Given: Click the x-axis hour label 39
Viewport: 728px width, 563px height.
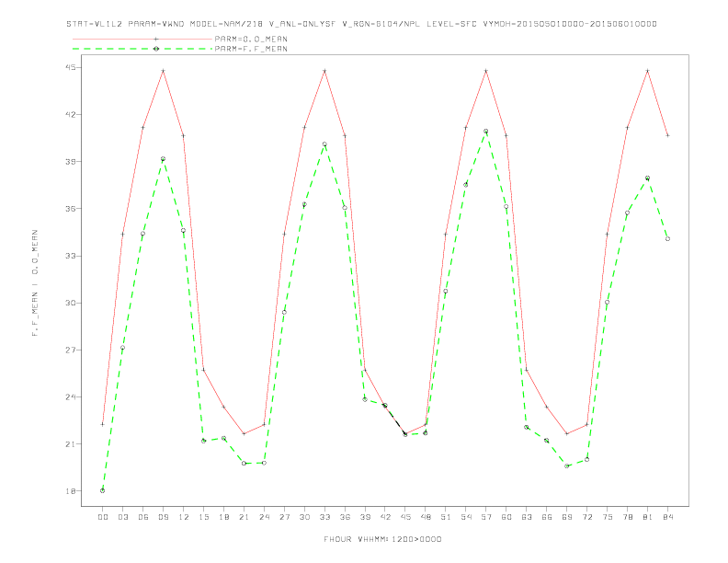Looking at the screenshot, I should tap(365, 517).
